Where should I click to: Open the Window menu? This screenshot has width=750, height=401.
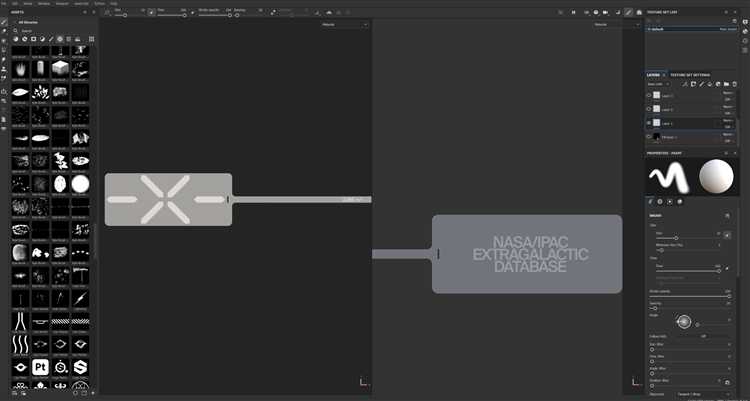tap(44, 3)
